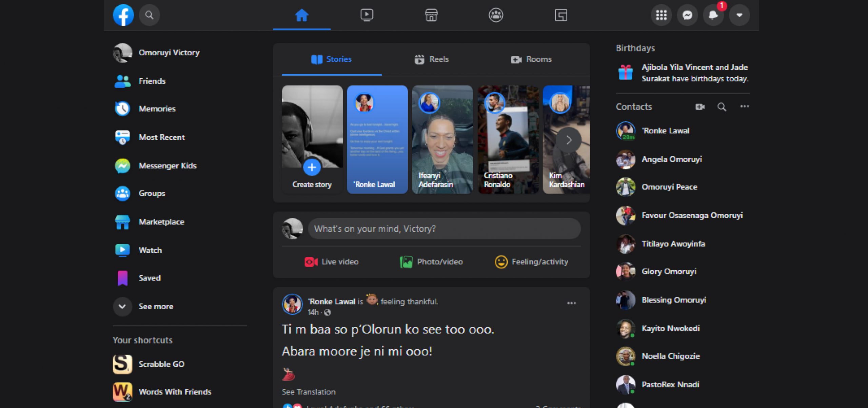Image resolution: width=868 pixels, height=408 pixels.
Task: Expand See more in the sidebar
Action: pyautogui.click(x=180, y=307)
